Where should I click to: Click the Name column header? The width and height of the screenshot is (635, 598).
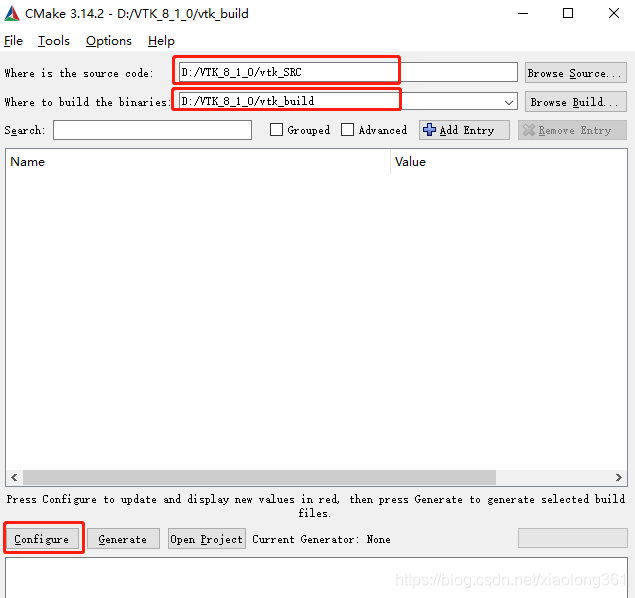tap(198, 162)
